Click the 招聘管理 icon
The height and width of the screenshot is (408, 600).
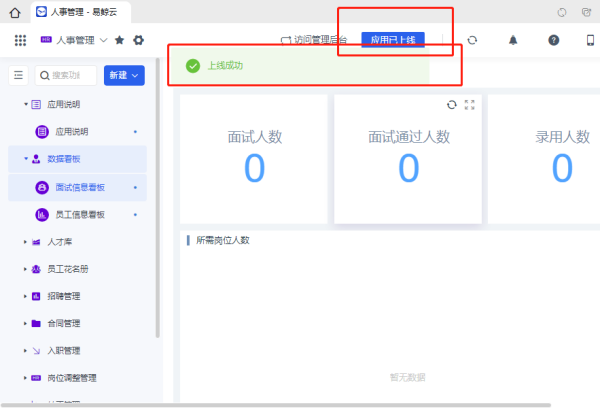[x=36, y=296]
